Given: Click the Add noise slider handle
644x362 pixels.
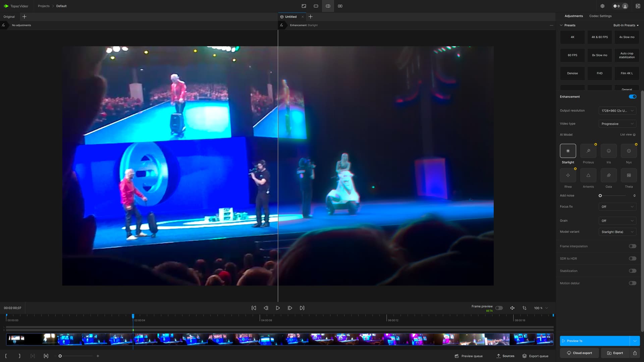Looking at the screenshot, I should click(x=600, y=196).
